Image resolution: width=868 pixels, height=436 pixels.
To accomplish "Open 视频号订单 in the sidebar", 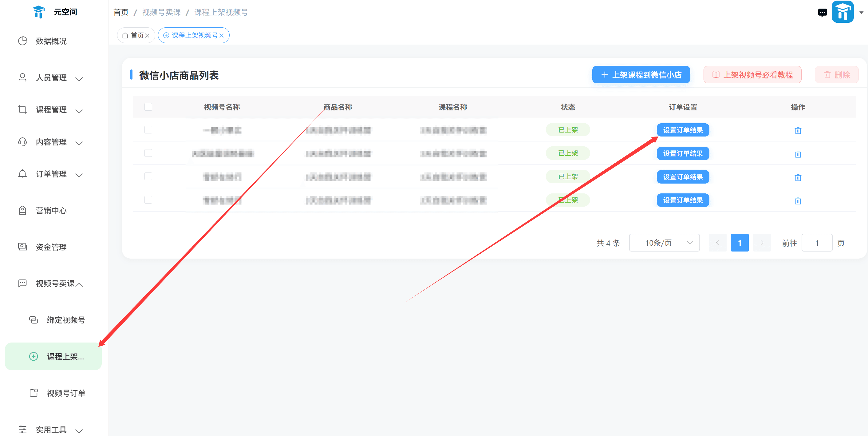I will coord(66,393).
